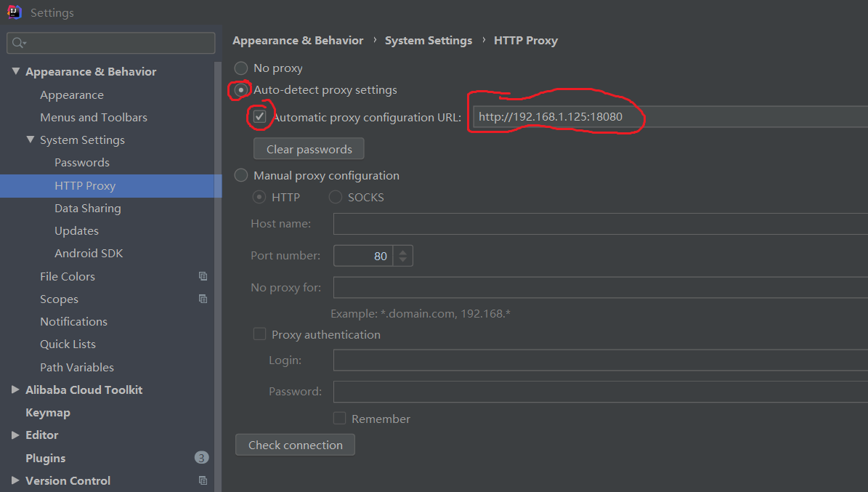The image size is (868, 492).
Task: Click inside the Host name field
Action: point(508,223)
